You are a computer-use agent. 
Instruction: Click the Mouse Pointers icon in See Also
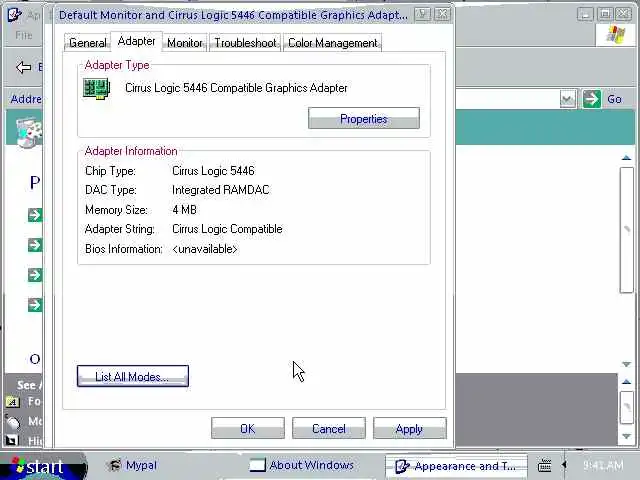[x=13, y=422]
